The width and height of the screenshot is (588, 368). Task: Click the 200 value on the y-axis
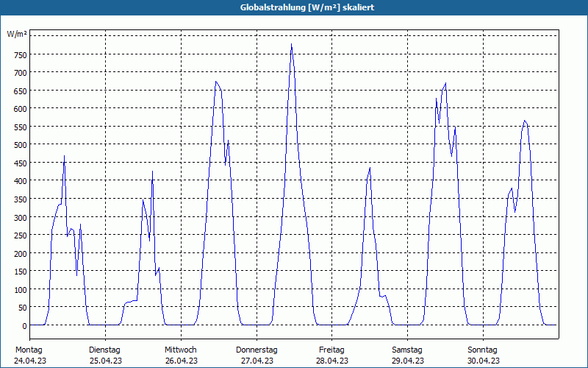(21, 254)
